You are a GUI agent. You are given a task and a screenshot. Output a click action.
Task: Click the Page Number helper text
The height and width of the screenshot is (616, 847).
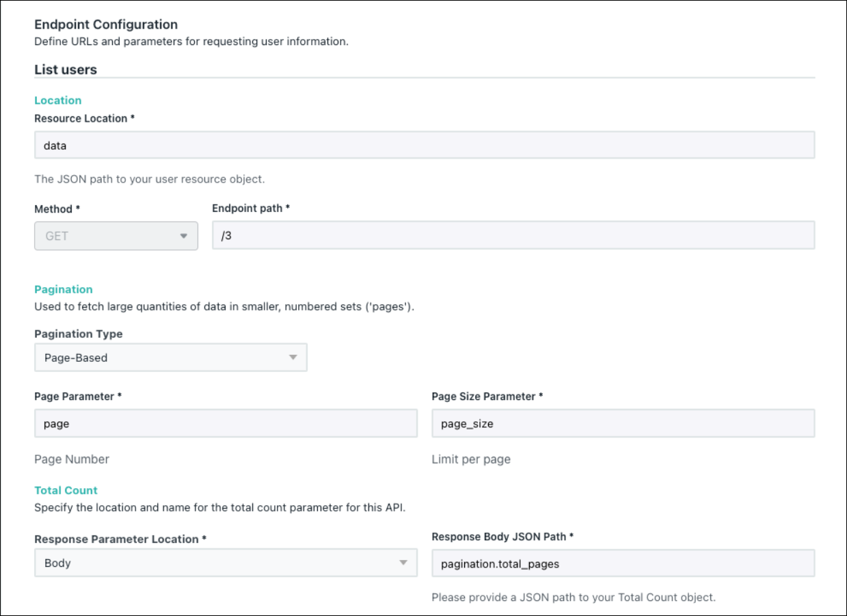(x=72, y=459)
